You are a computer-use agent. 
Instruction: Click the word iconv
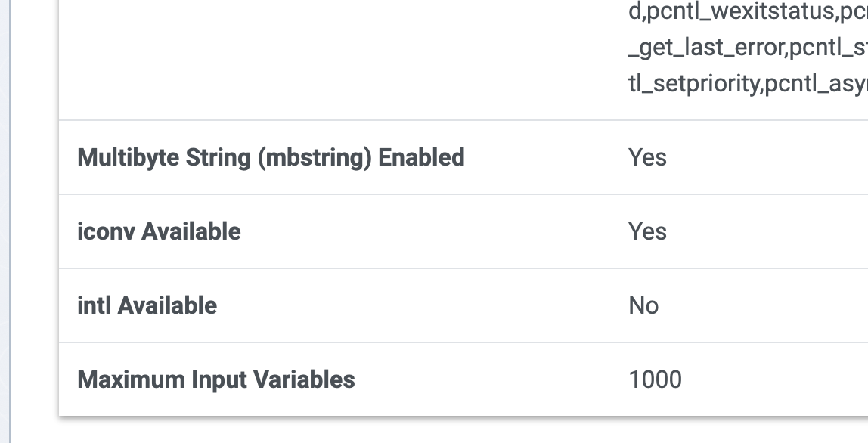[107, 231]
